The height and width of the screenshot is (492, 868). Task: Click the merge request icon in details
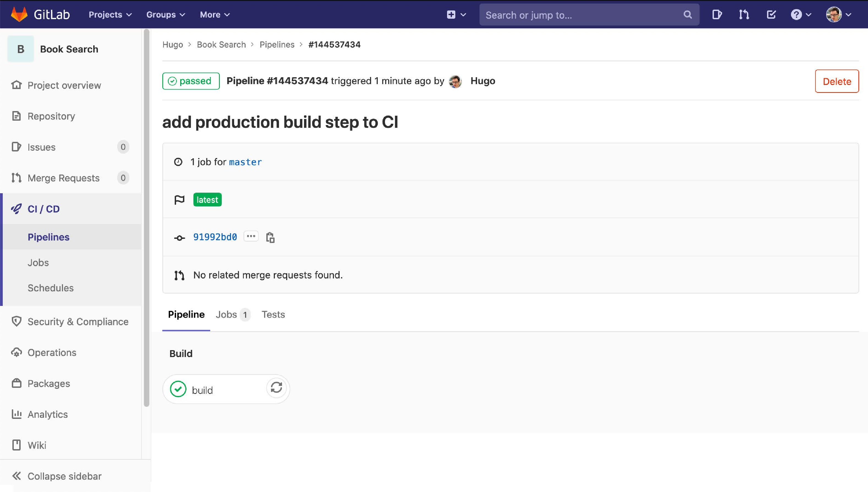coord(179,275)
